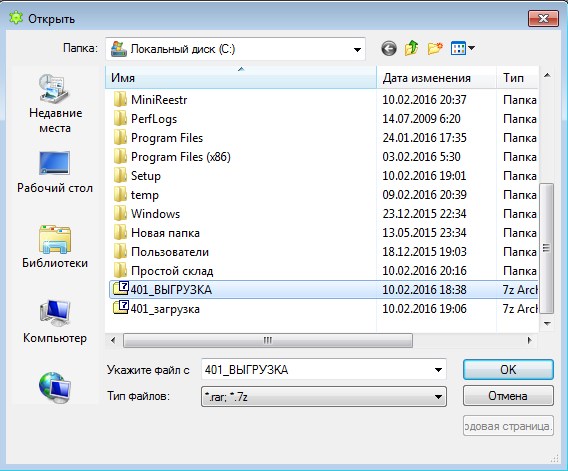Sort files by Имя column header
Screen dimensions: 568x471
241,78
